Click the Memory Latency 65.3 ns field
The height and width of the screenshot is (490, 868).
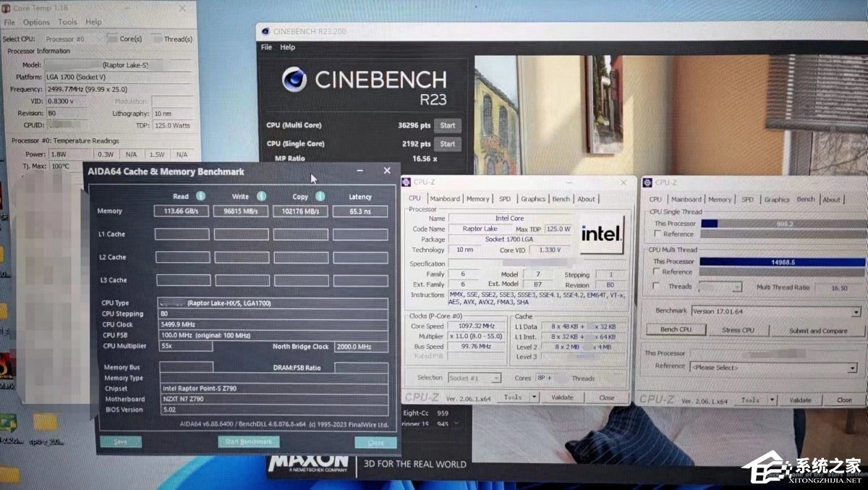click(x=360, y=211)
